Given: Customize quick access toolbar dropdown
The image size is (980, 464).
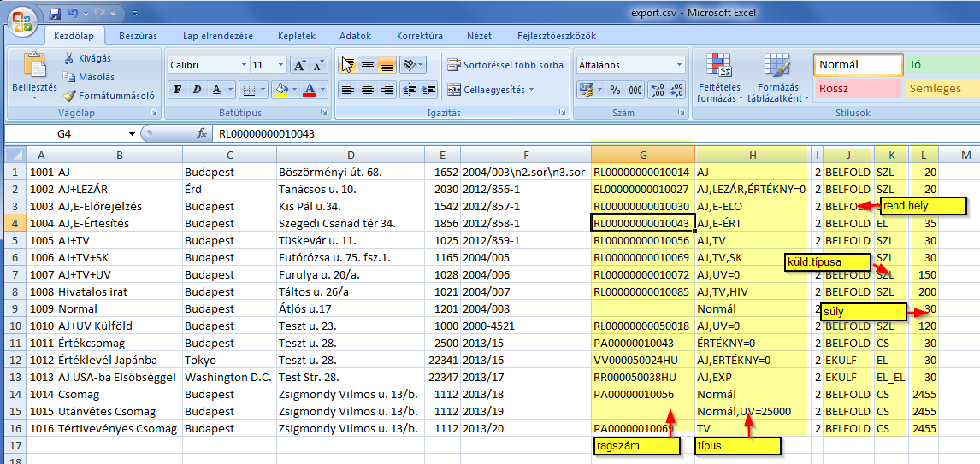Looking at the screenshot, I should [x=135, y=13].
